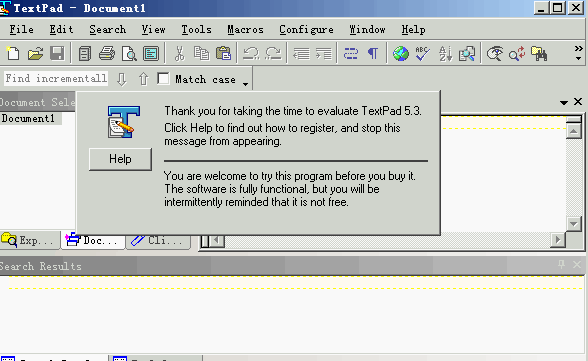Image resolution: width=588 pixels, height=361 pixels.
Task: Click the Sort A-Z icon
Action: (x=445, y=54)
